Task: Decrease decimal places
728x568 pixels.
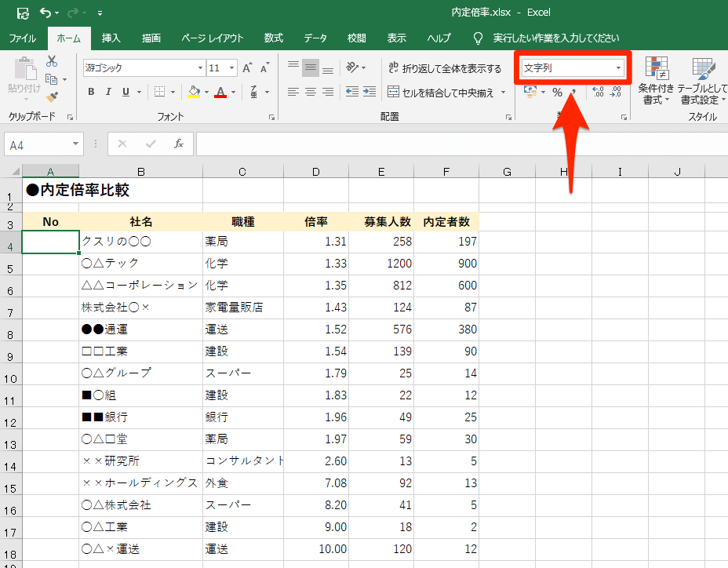Action: pos(616,92)
